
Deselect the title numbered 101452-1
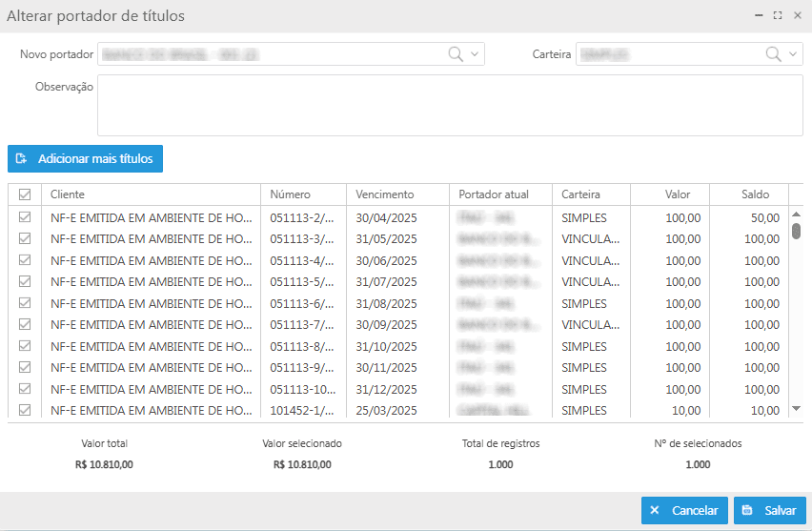[x=25, y=411]
